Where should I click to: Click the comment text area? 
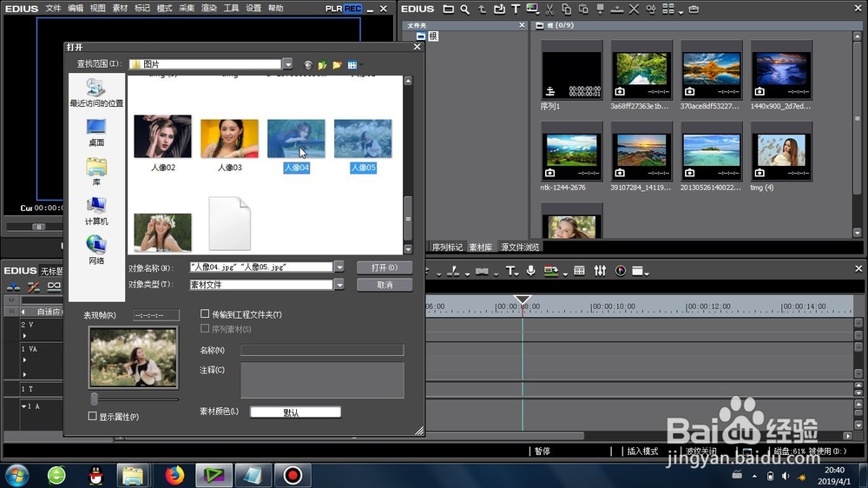pyautogui.click(x=322, y=380)
